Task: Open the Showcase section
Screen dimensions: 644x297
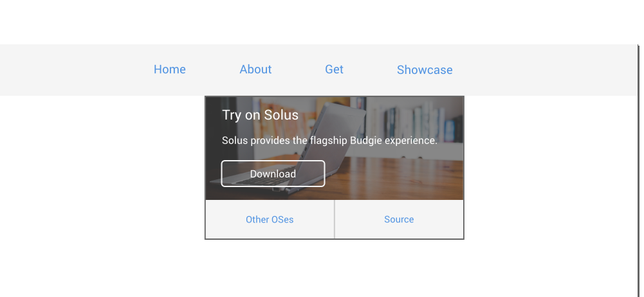Action: (425, 69)
